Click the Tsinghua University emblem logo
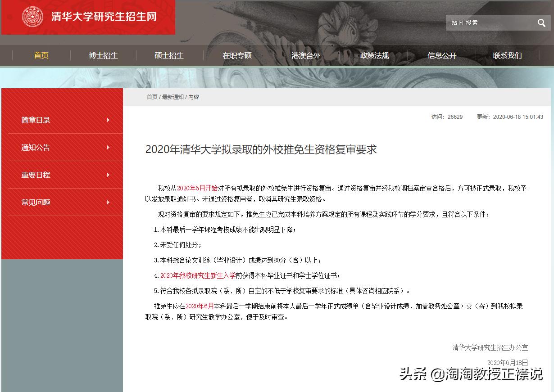The image size is (554, 392). click(x=32, y=18)
